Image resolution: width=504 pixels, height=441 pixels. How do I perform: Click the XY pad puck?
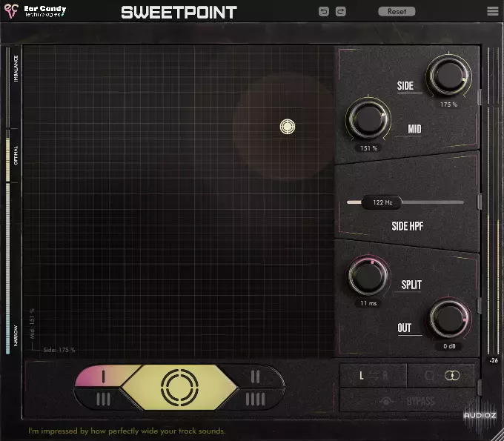click(x=288, y=126)
